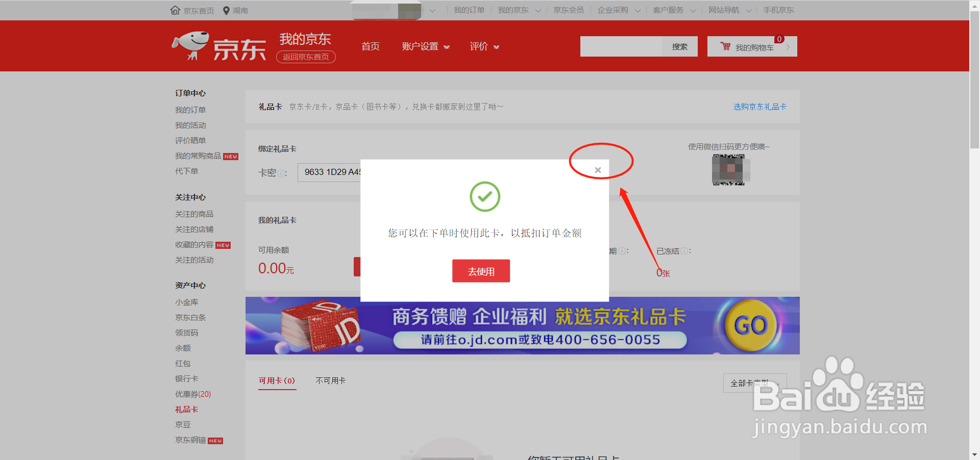This screenshot has width=980, height=460.
Task: Open the 全部卡类型 dropdown
Action: point(755,383)
